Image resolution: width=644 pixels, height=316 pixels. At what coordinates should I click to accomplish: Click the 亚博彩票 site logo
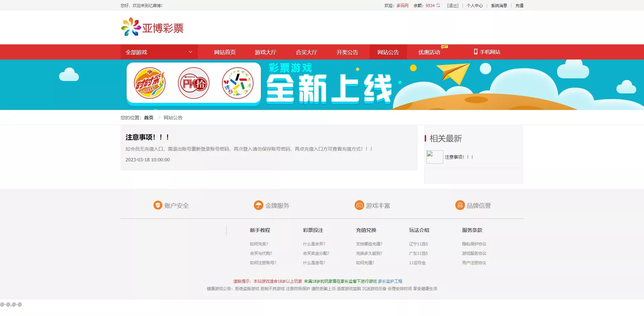pos(152,27)
